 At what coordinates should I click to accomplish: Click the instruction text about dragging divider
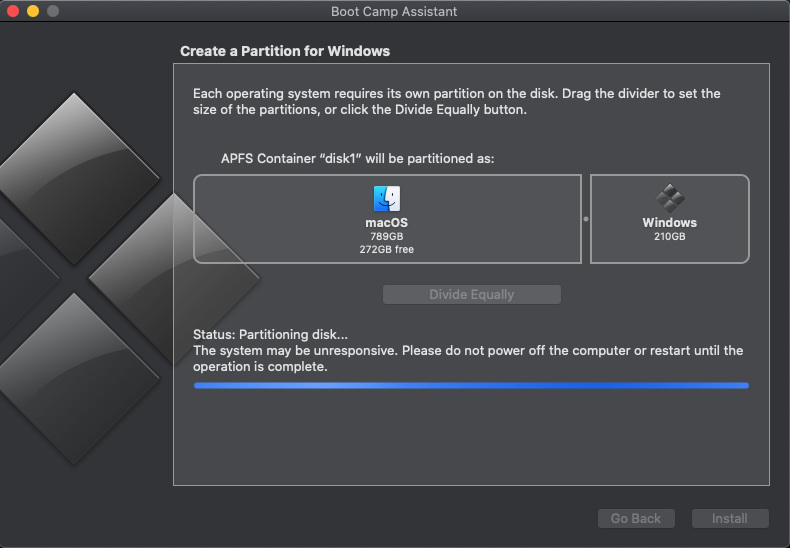tap(456, 101)
